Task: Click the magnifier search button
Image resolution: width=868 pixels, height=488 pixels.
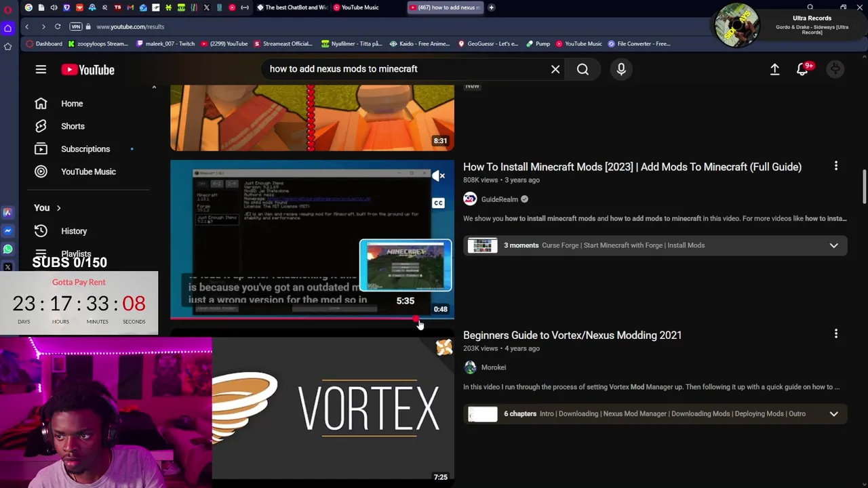Action: click(x=583, y=69)
